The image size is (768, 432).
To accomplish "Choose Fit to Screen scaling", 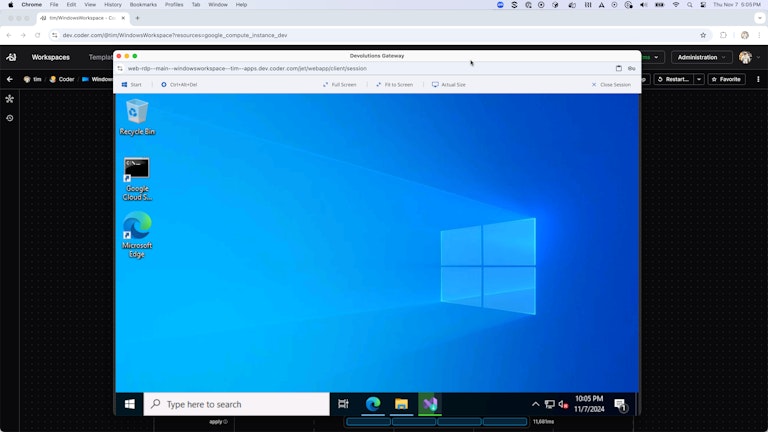I will click(x=394, y=85).
